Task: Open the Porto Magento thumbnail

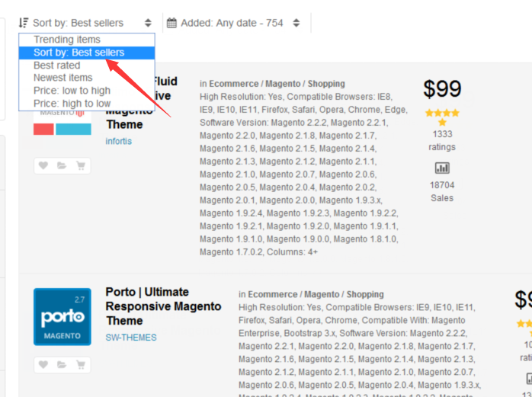Action: 62,317
